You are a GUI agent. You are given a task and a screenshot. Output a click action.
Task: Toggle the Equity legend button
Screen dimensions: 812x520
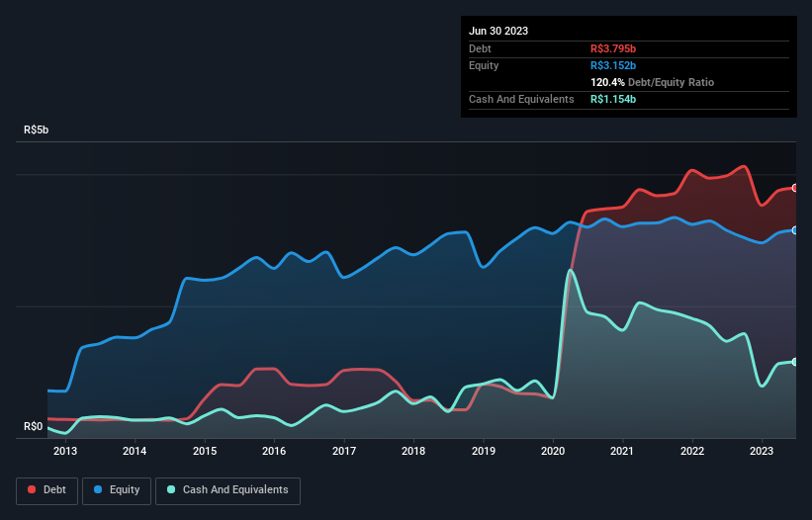click(x=117, y=489)
